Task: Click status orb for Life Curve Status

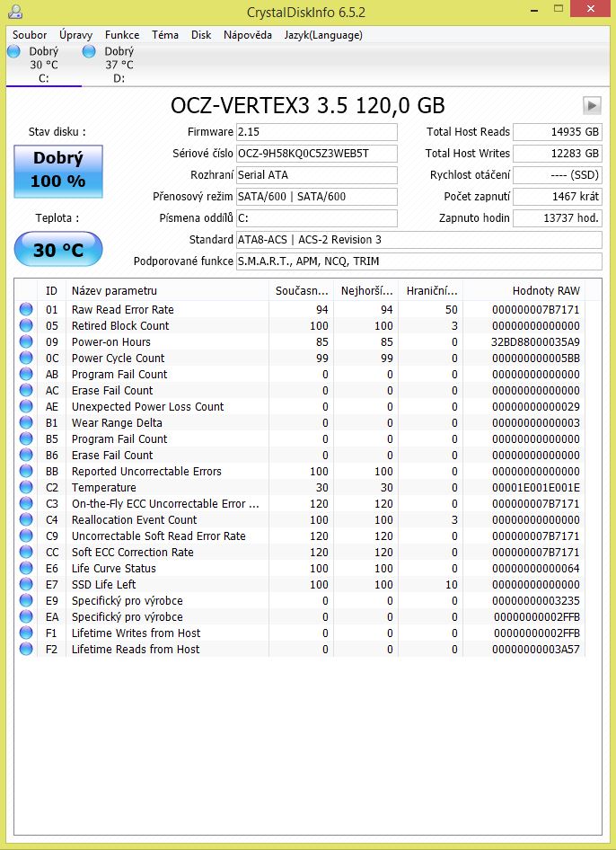Action: pyautogui.click(x=26, y=568)
